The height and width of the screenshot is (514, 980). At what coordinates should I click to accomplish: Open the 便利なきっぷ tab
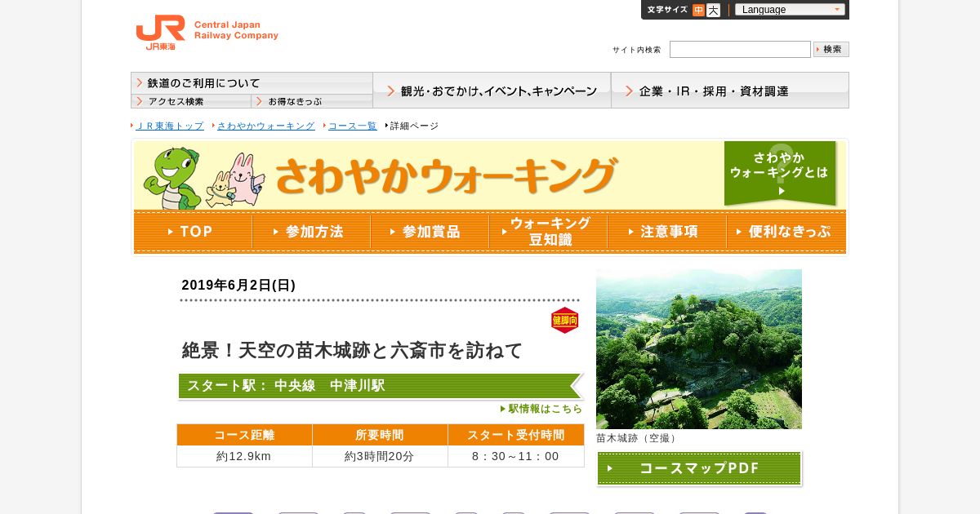tap(786, 232)
